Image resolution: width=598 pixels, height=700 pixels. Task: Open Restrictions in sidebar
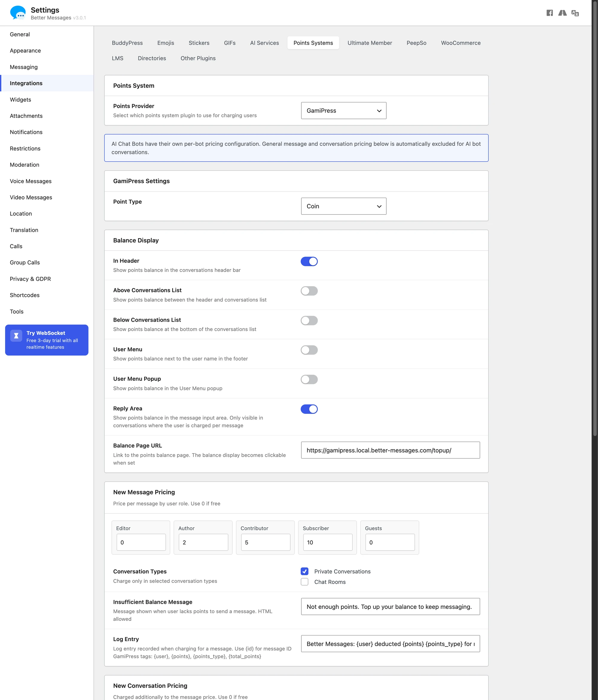47,148
